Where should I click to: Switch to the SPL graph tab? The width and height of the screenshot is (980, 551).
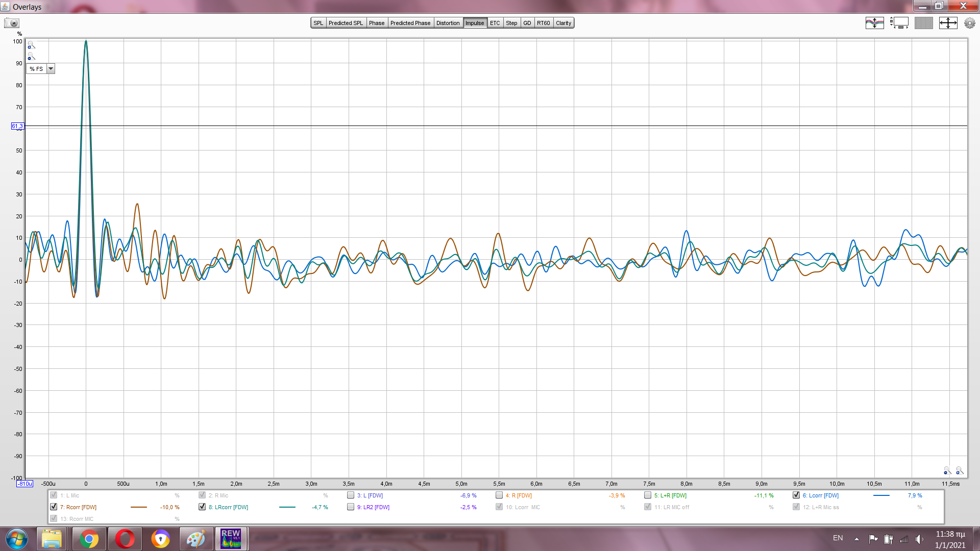click(318, 23)
